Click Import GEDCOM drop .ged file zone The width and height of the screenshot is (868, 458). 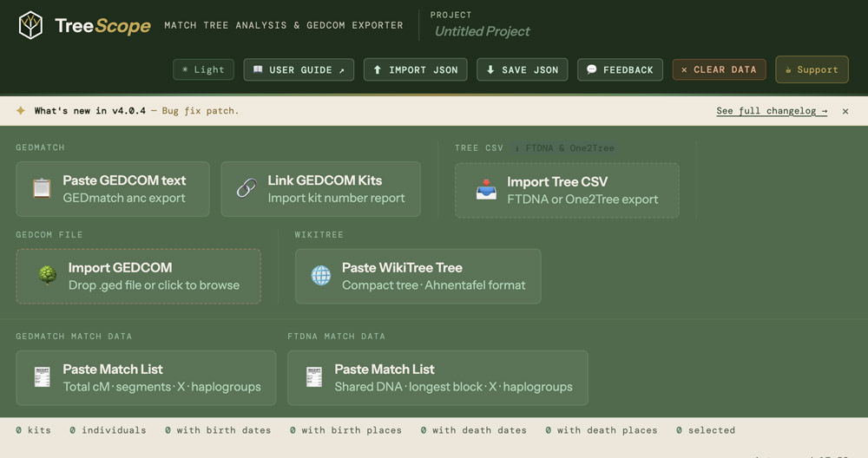tap(138, 276)
